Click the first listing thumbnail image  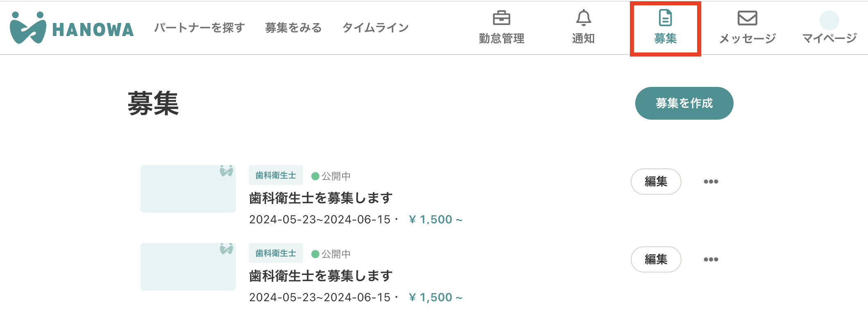click(x=188, y=189)
